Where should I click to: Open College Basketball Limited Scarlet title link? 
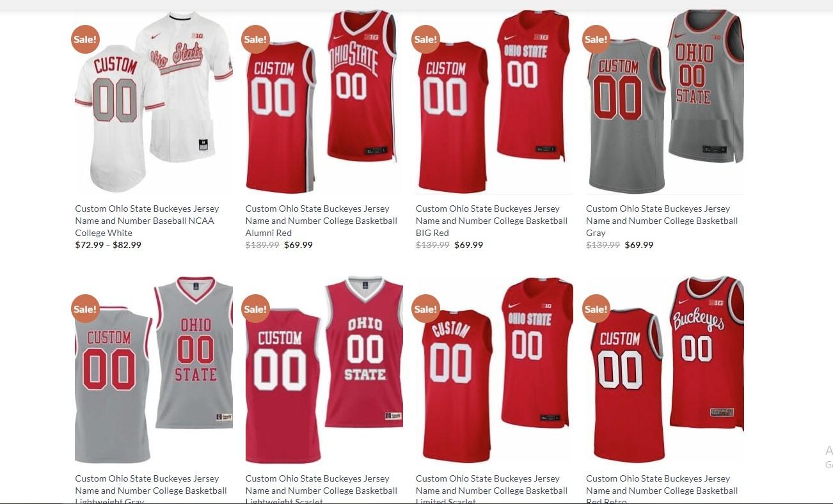(491, 490)
